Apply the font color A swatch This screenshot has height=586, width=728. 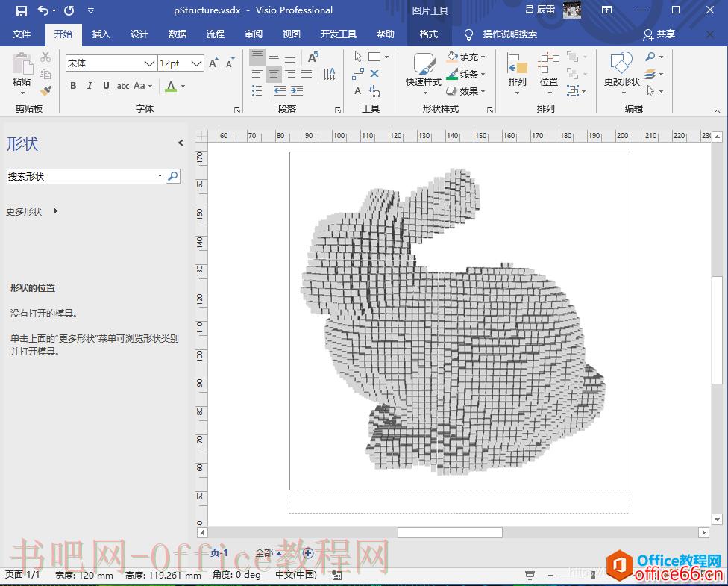pos(171,86)
